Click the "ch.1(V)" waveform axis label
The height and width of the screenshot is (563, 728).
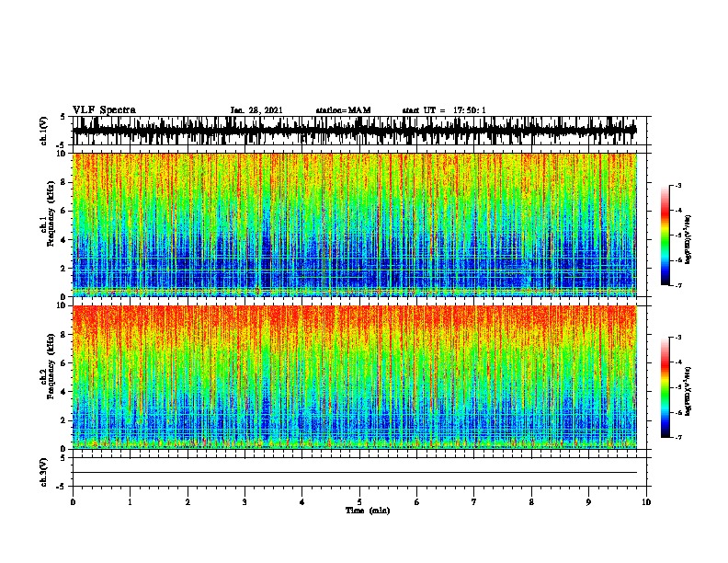[44, 131]
